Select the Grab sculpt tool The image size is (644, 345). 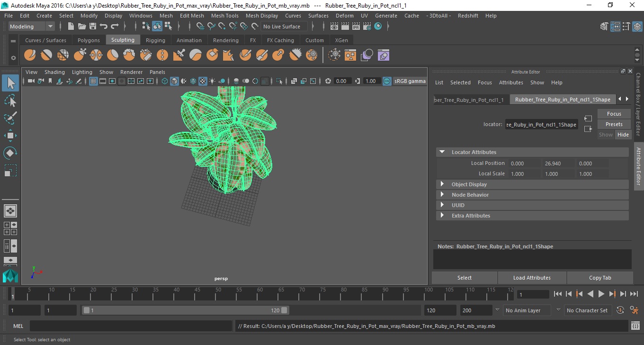[x=80, y=55]
